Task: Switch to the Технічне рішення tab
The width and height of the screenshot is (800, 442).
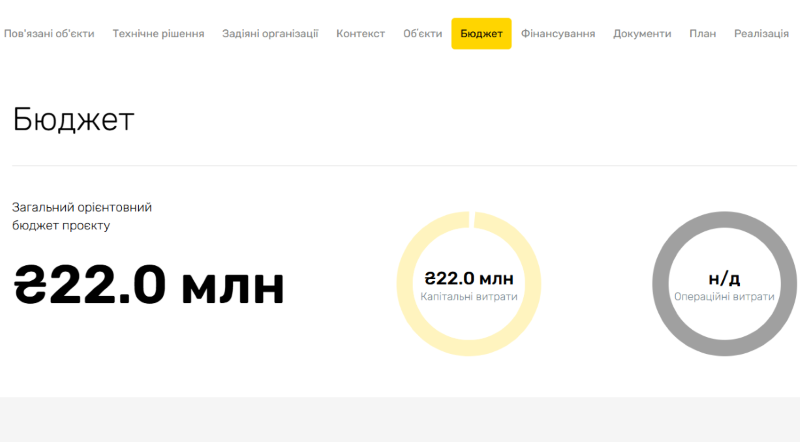Action: point(158,34)
